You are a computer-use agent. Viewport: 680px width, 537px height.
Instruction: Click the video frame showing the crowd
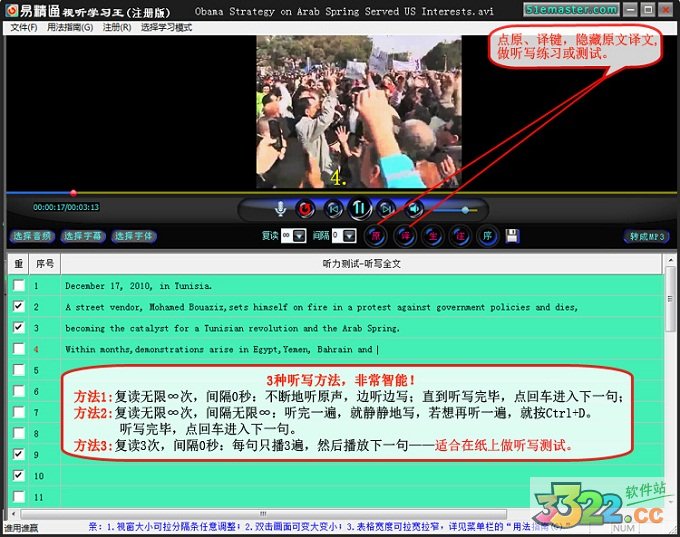359,112
